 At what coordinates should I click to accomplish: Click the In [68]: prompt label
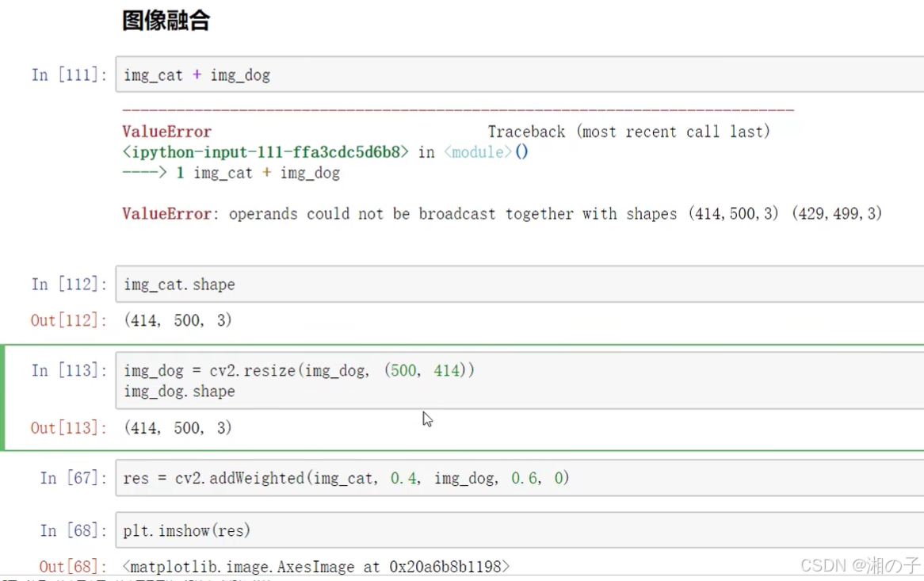(x=74, y=530)
